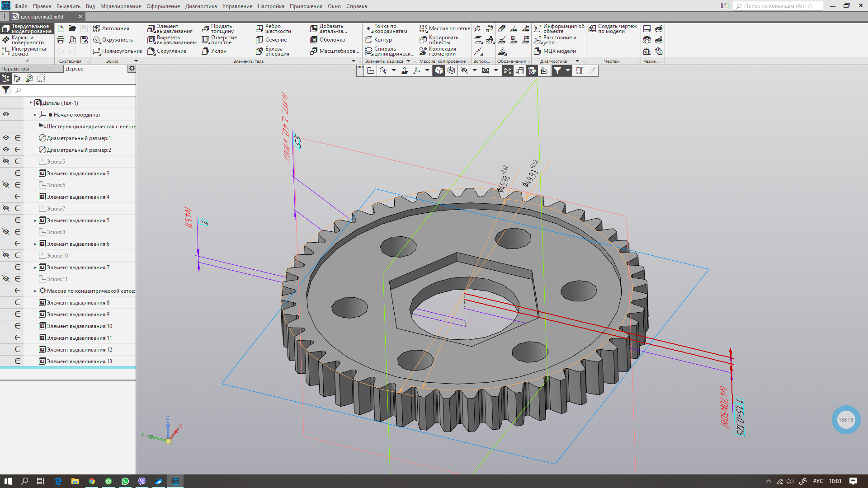This screenshot has width=868, height=488.
Task: Open the Моделирование menu
Action: pos(120,6)
